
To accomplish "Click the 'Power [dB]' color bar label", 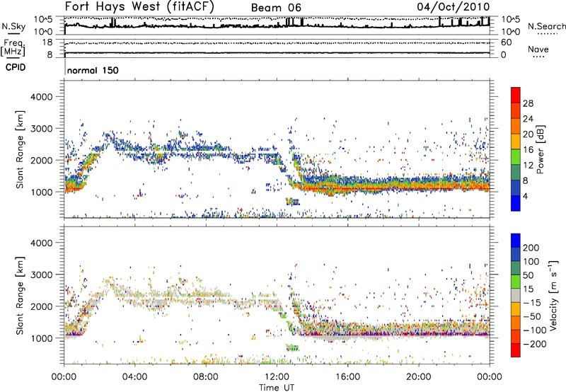I will 541,149.
